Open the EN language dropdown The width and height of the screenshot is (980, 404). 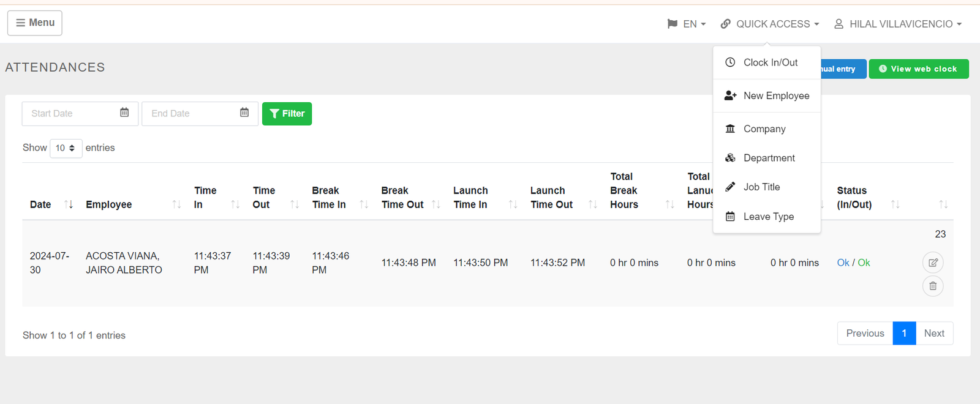687,24
